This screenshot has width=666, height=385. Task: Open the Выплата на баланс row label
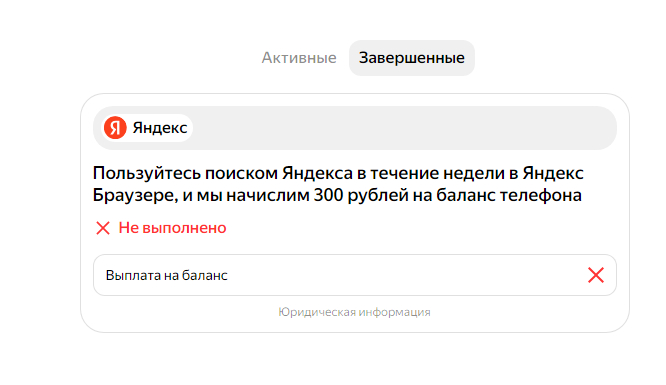166,275
